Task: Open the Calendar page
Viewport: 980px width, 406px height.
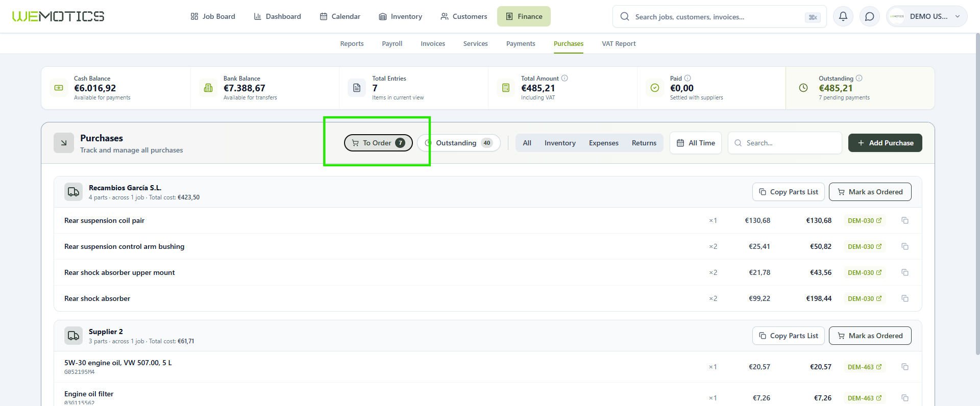Action: pyautogui.click(x=340, y=16)
